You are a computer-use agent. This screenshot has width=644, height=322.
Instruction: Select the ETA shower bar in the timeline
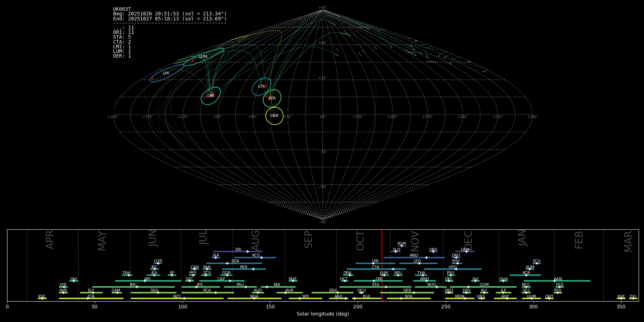[x=91, y=298]
